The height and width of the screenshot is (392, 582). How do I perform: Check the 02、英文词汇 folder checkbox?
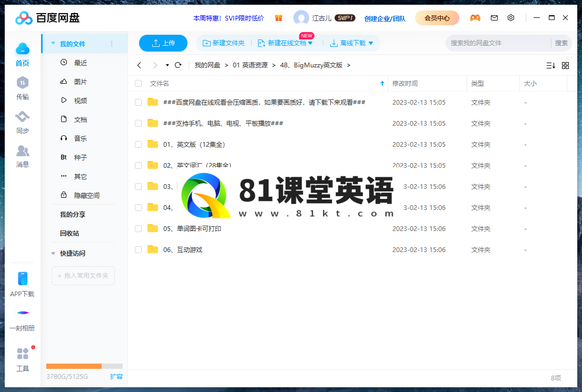[138, 165]
